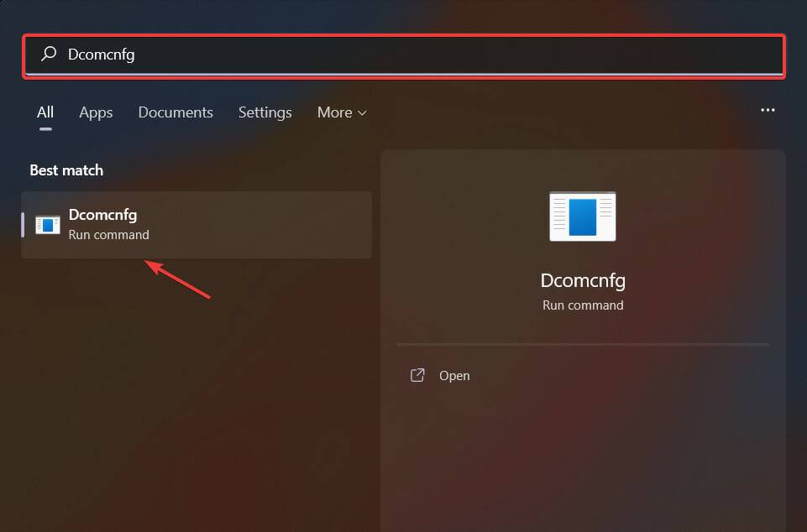Click the Open external-launch icon

click(x=417, y=375)
